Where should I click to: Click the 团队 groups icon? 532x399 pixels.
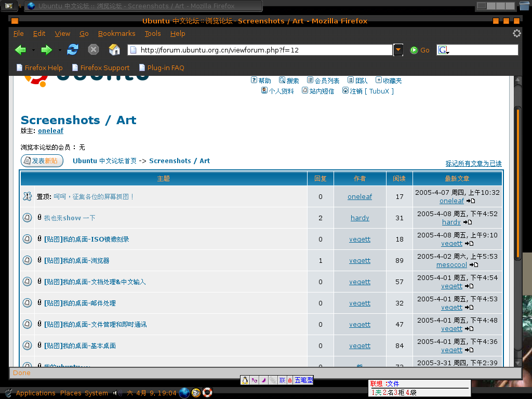click(351, 80)
